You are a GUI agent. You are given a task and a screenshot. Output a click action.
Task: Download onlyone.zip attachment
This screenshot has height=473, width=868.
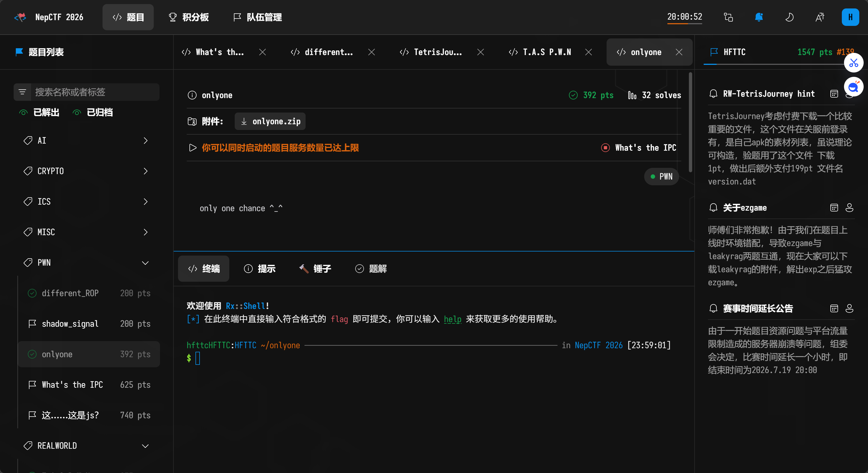(x=270, y=121)
